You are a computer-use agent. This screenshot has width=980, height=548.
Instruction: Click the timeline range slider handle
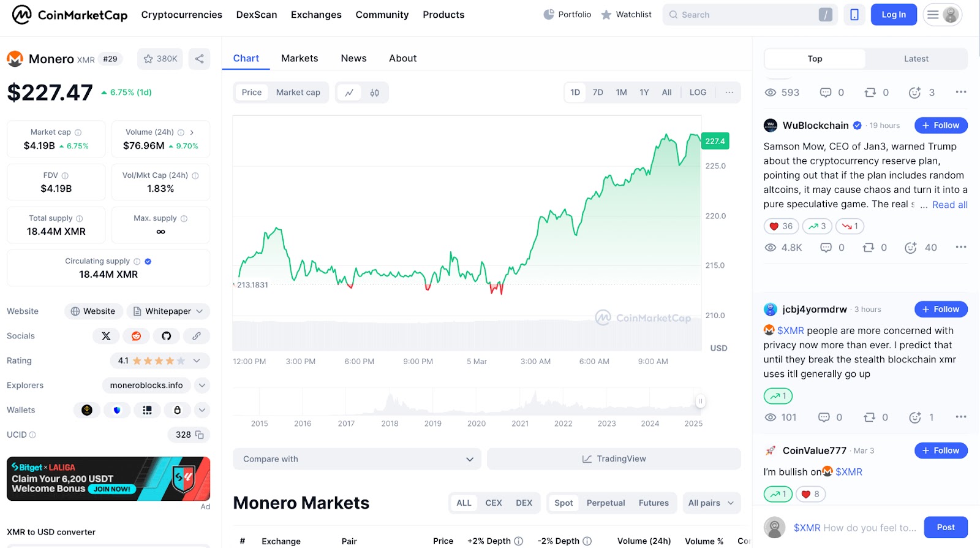pyautogui.click(x=700, y=401)
